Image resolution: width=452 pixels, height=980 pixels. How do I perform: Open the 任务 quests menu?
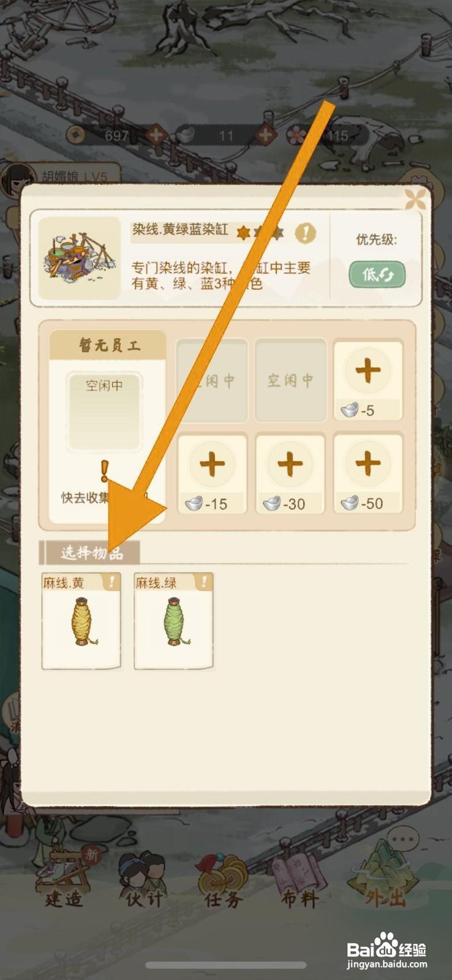(223, 880)
